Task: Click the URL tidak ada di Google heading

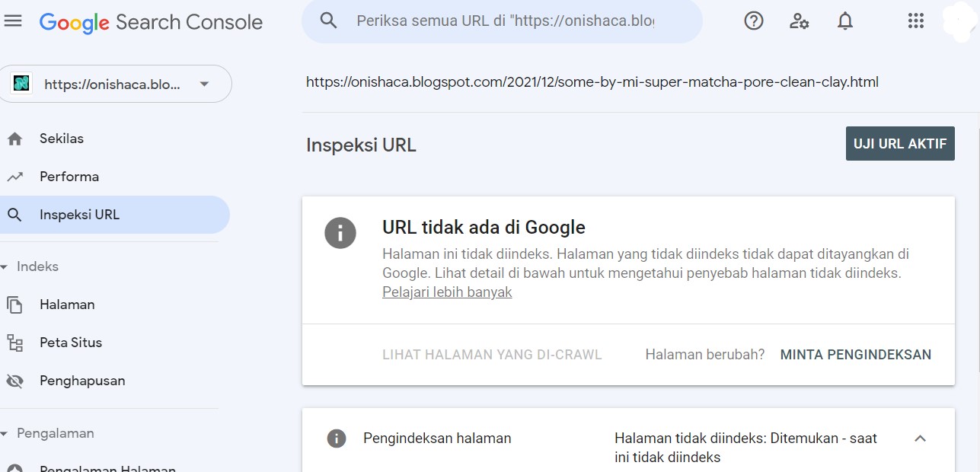Action: tap(484, 227)
